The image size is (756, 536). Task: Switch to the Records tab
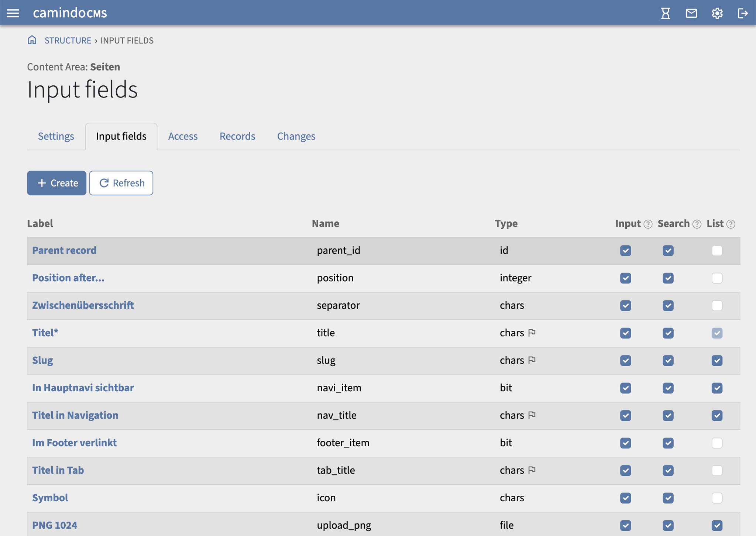click(x=237, y=136)
